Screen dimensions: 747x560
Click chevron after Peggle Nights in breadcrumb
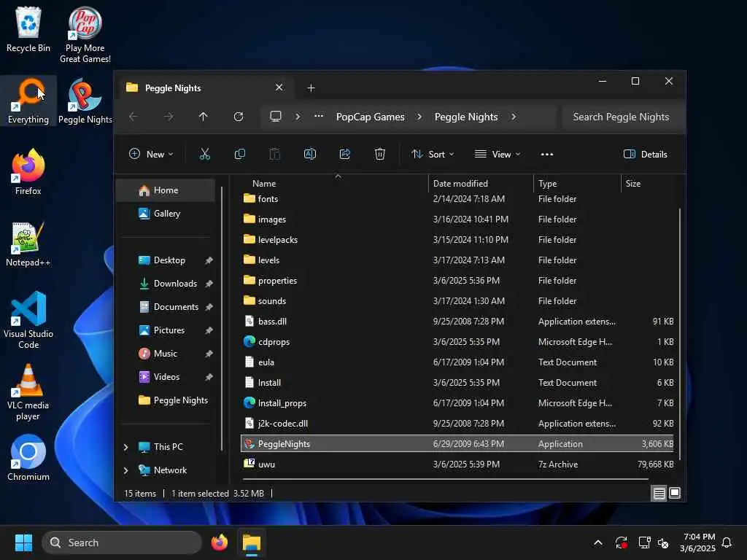pos(513,117)
